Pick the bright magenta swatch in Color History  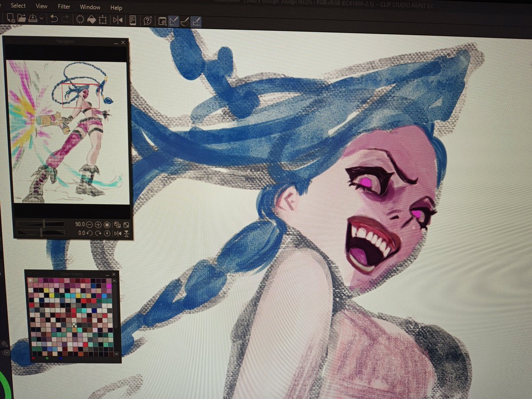coord(109,286)
